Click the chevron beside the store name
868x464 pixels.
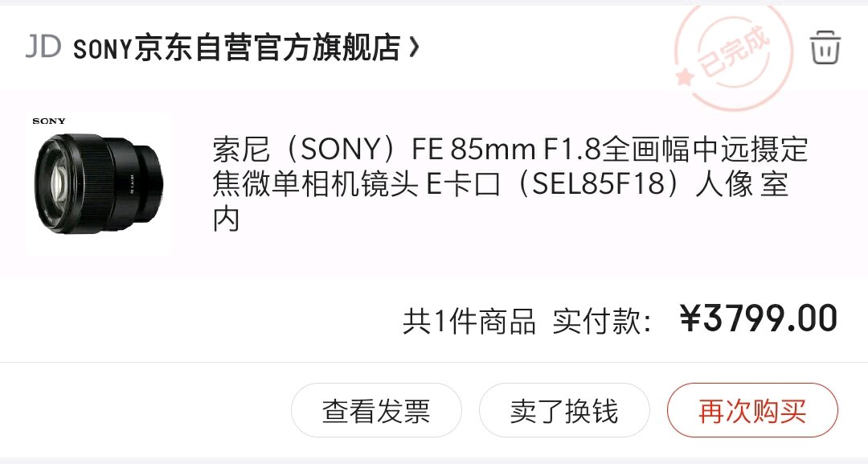point(414,48)
